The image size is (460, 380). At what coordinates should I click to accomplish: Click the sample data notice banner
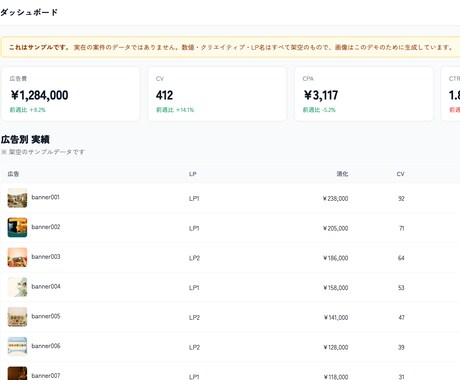coord(230,47)
